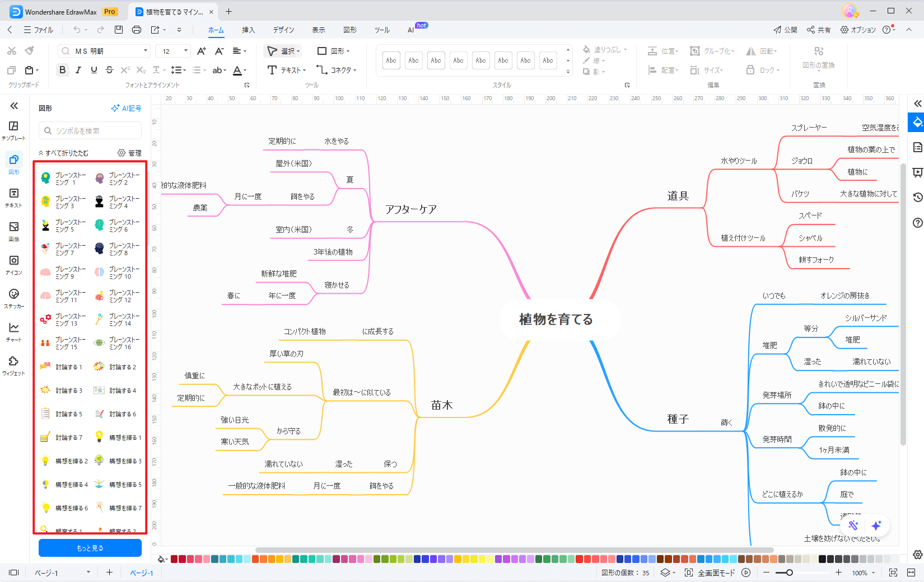924x582 pixels.
Task: Open the 画像 sidebar panel
Action: coord(14,231)
